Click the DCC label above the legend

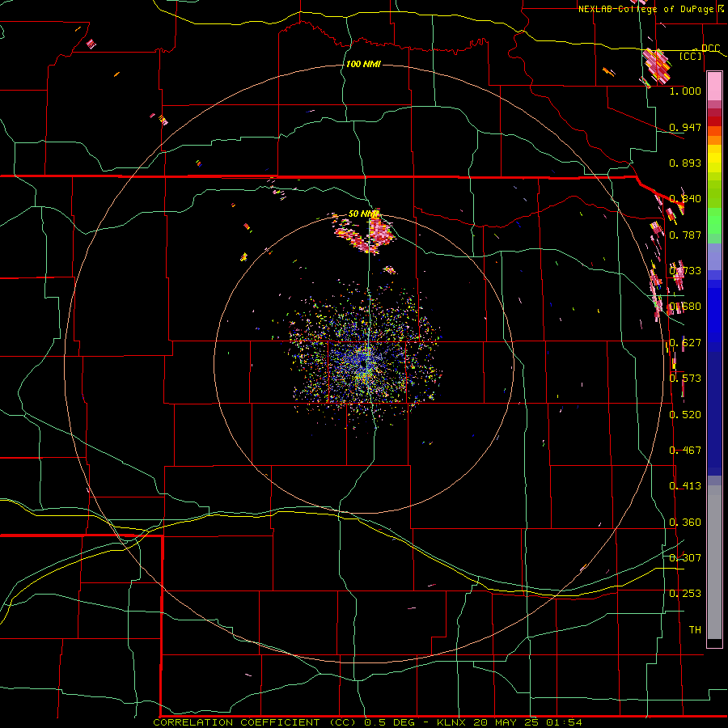(x=710, y=49)
